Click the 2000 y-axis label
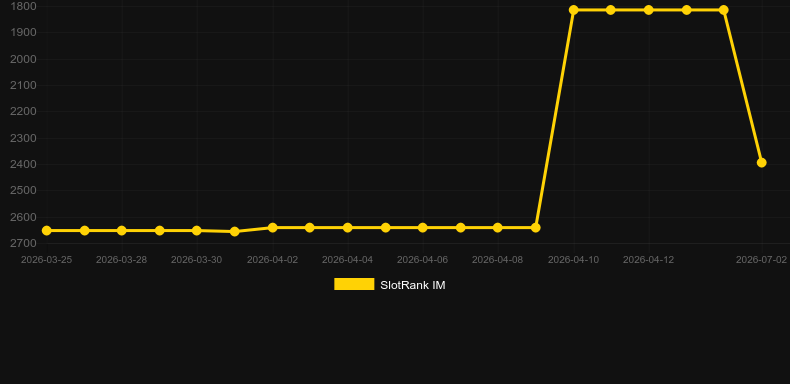 pos(23,59)
